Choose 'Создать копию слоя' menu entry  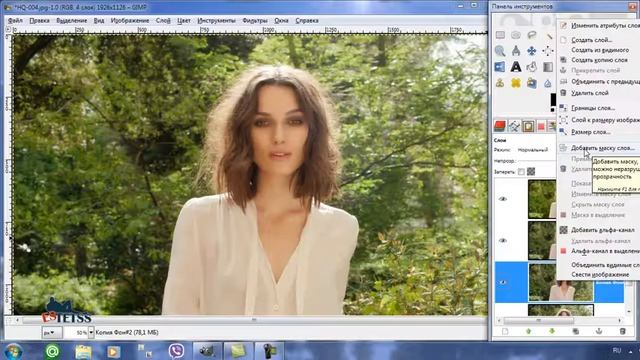pos(599,60)
